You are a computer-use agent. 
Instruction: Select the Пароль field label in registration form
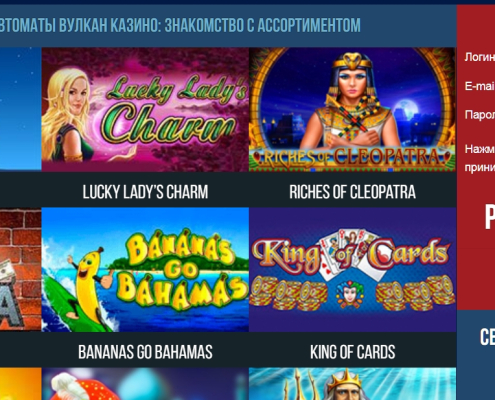(x=480, y=115)
